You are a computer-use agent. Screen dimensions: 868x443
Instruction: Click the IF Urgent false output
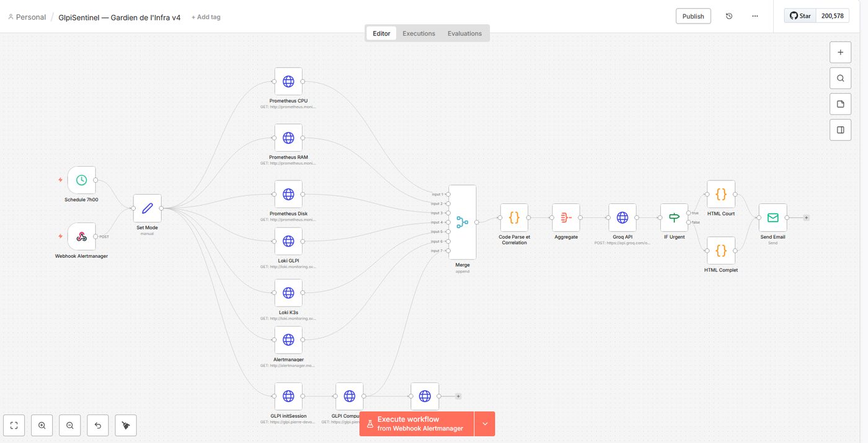(688, 222)
